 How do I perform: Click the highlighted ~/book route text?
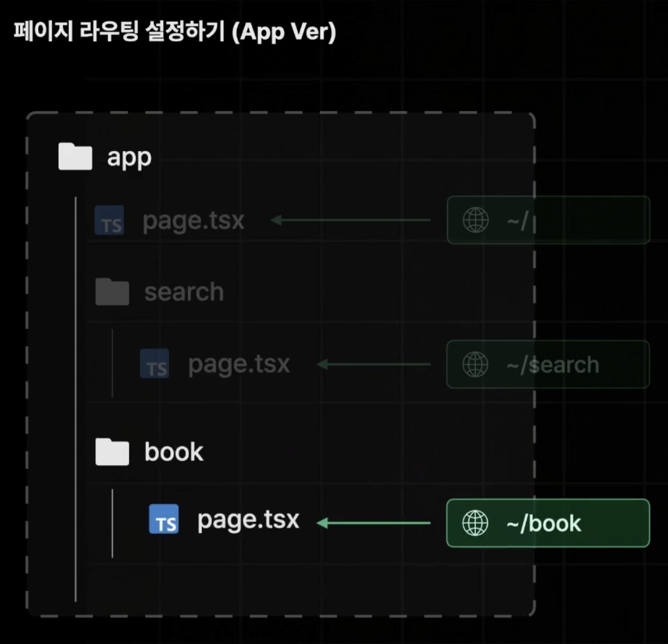pyautogui.click(x=544, y=523)
